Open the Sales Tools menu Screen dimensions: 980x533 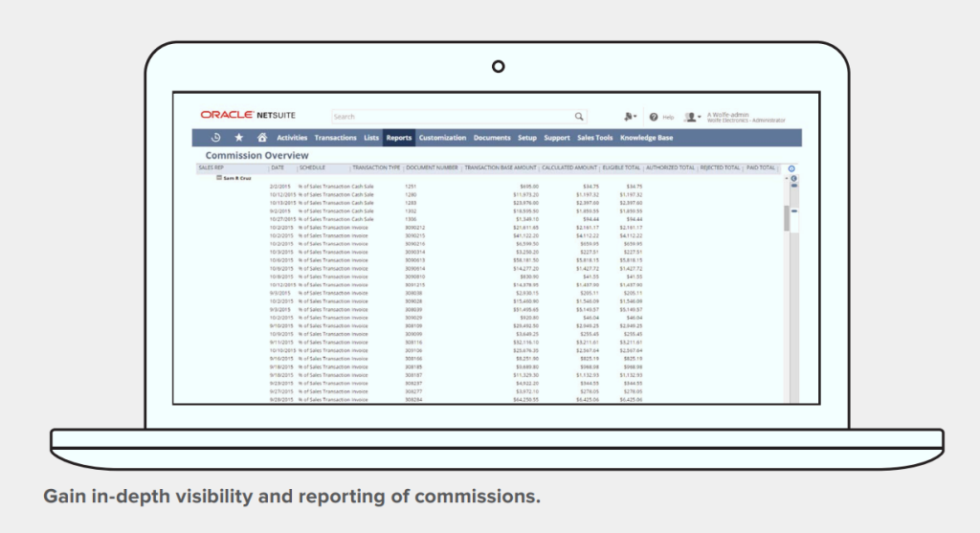click(x=595, y=138)
